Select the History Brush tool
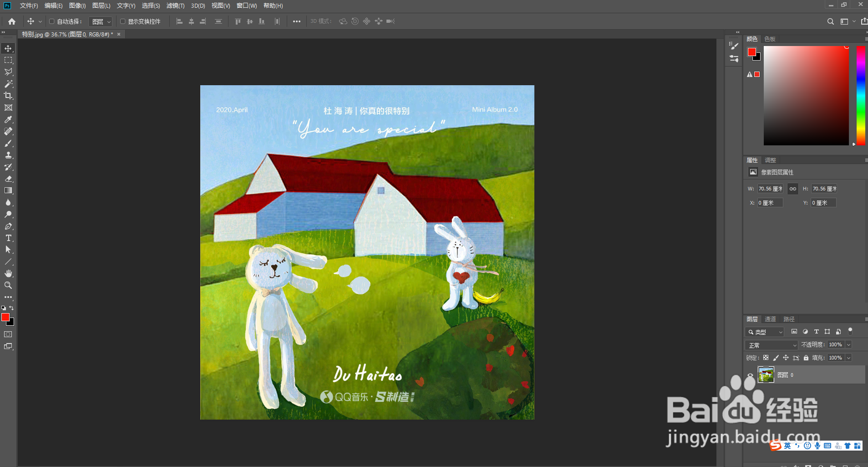This screenshot has height=467, width=868. [x=8, y=167]
